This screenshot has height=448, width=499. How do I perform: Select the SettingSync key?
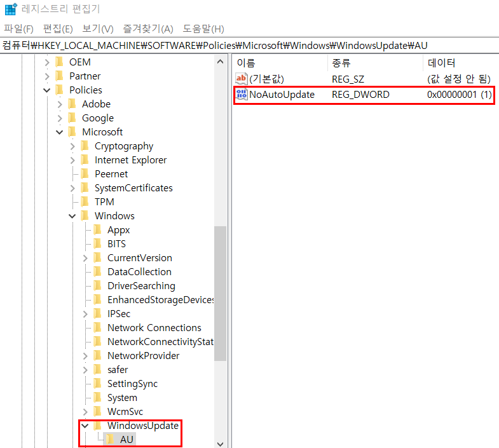point(132,384)
